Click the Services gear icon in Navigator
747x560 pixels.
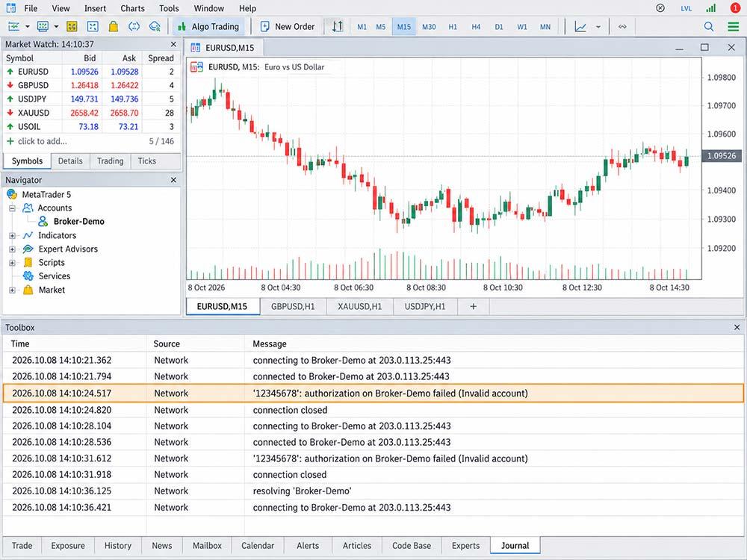[x=28, y=276]
